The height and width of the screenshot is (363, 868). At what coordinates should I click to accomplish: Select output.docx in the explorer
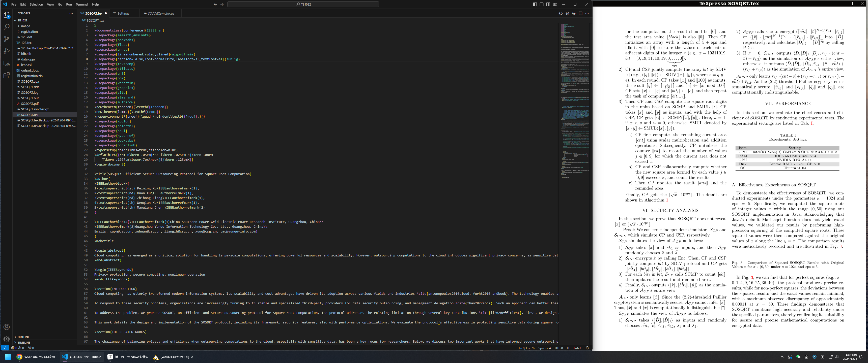(45, 70)
